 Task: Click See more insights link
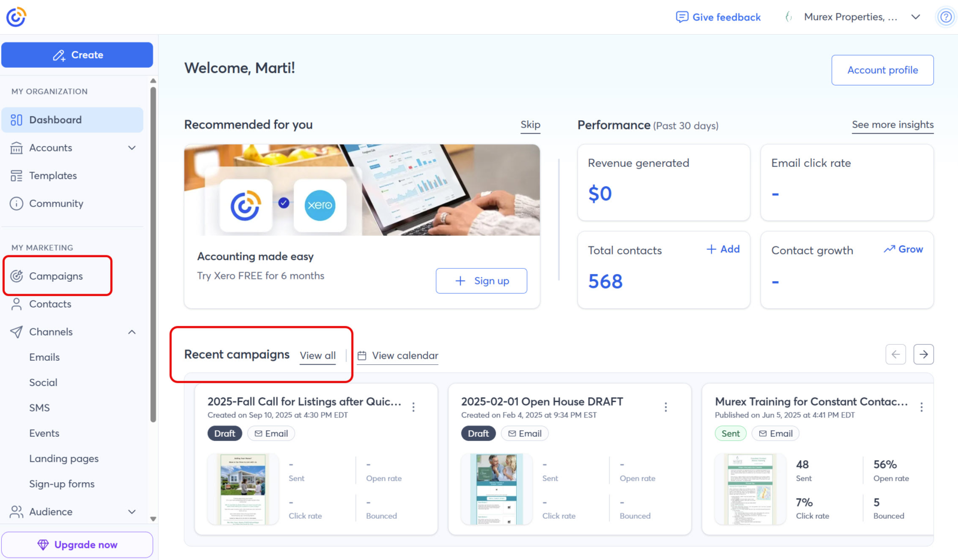[x=893, y=124]
